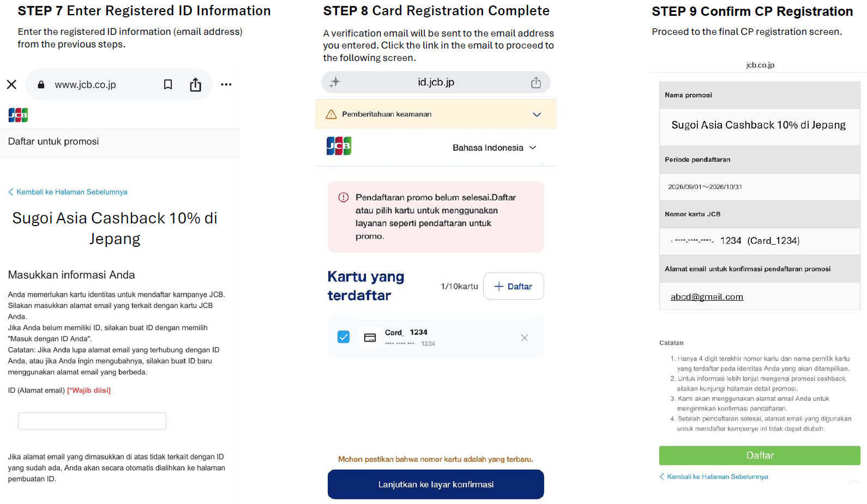Click the ID (Alamat email) input field

point(92,421)
